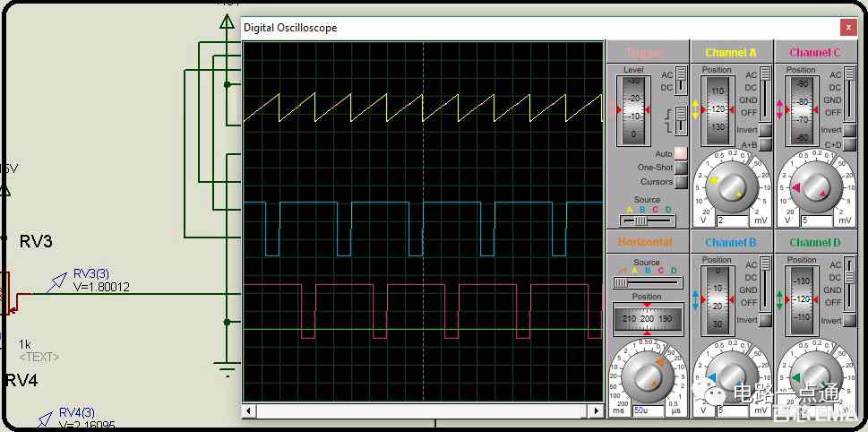868x432 pixels.
Task: Click the Horizontal Position thumbwheel
Action: [x=647, y=318]
